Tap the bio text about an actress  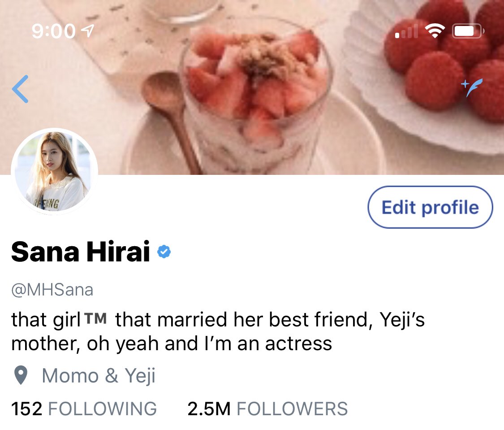point(218,332)
